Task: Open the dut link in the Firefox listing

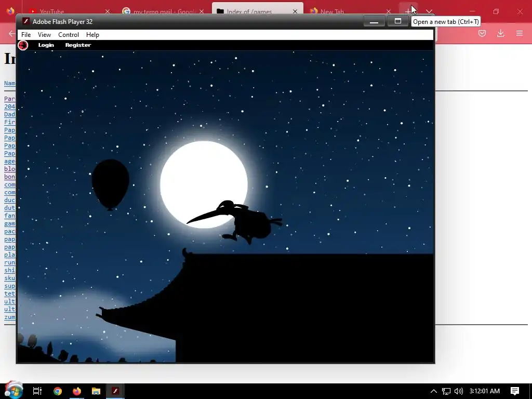Action: pyautogui.click(x=9, y=208)
